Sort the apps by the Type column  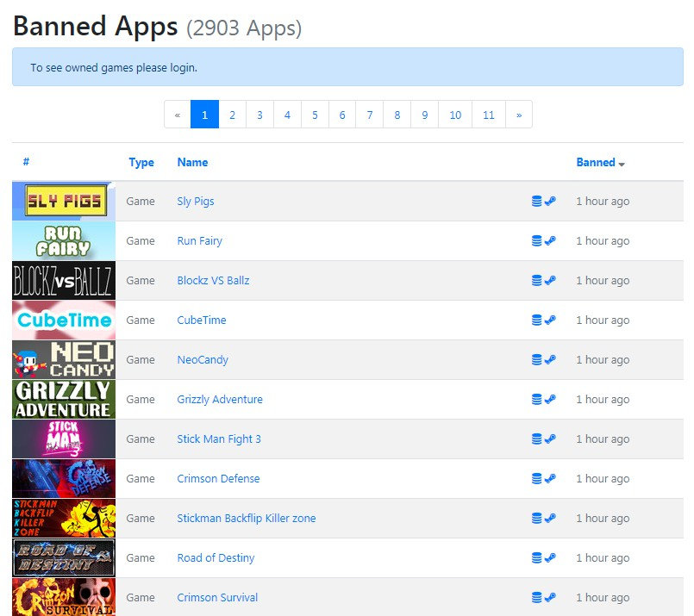pyautogui.click(x=141, y=163)
